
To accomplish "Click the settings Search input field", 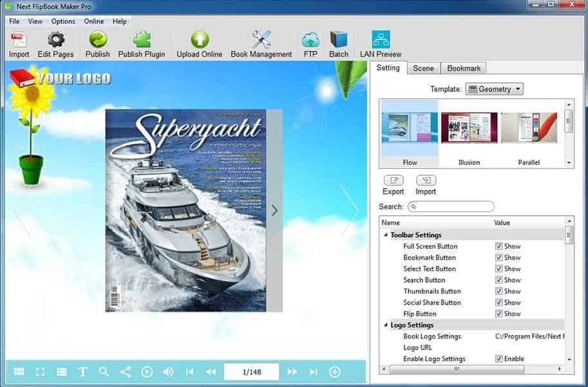I will click(451, 206).
